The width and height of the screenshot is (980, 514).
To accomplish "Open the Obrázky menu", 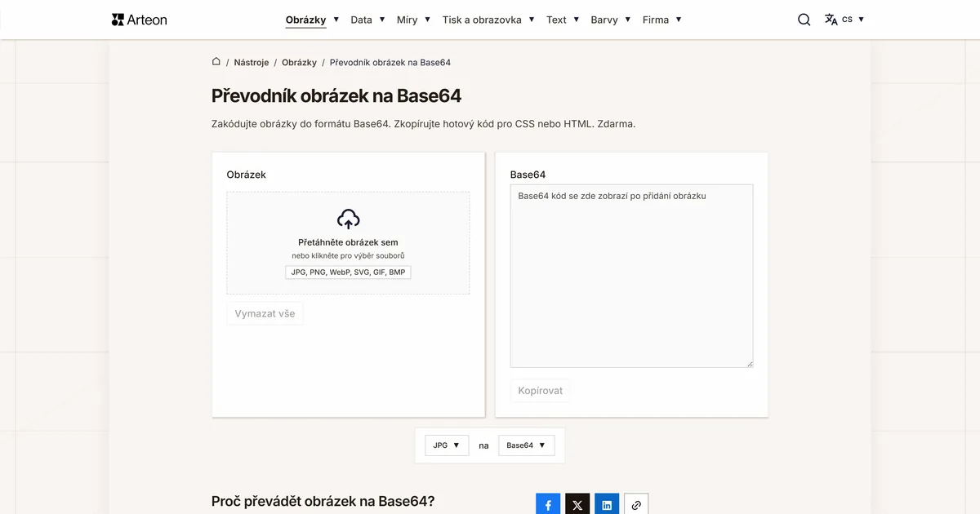I will point(305,20).
